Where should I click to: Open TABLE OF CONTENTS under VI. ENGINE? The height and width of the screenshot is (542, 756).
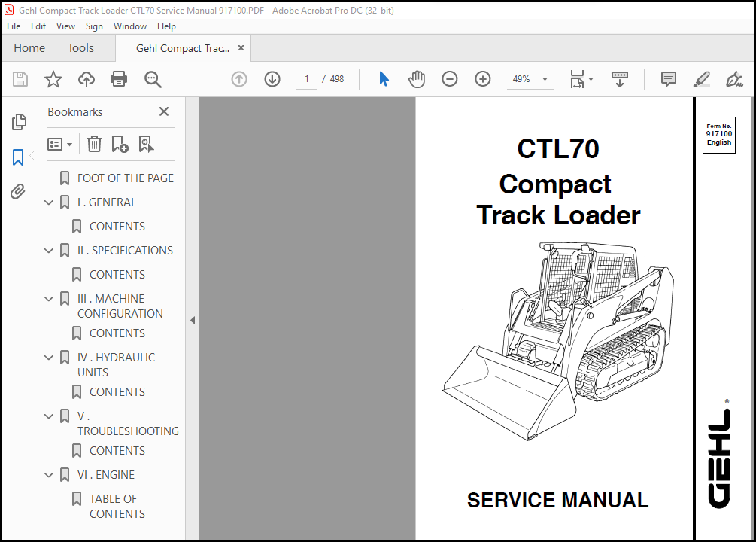[x=117, y=507]
